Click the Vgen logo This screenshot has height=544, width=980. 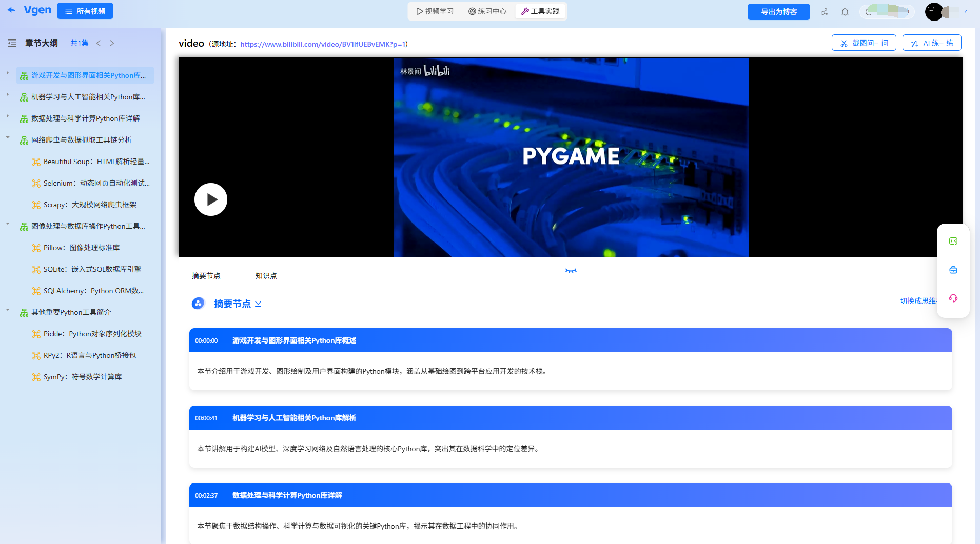point(37,10)
